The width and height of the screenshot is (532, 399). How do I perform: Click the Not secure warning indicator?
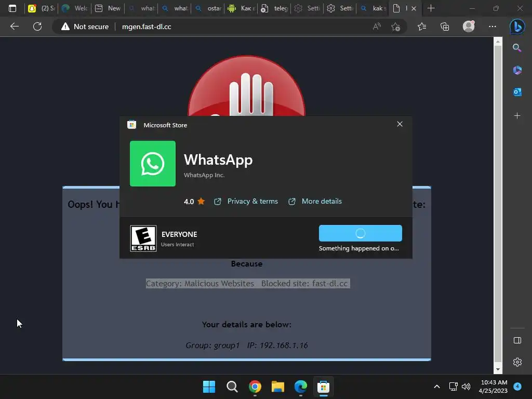pyautogui.click(x=85, y=26)
